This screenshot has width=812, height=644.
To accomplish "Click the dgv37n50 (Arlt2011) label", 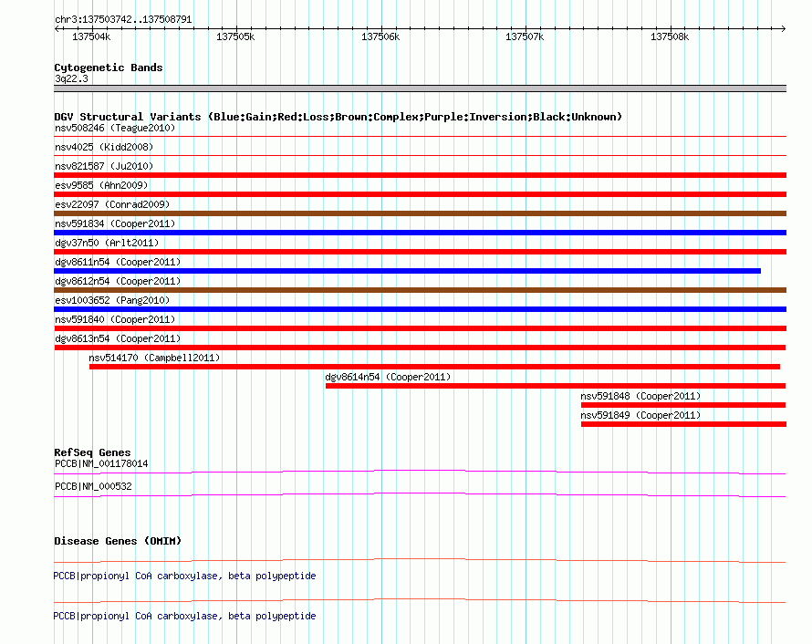I will (x=107, y=243).
